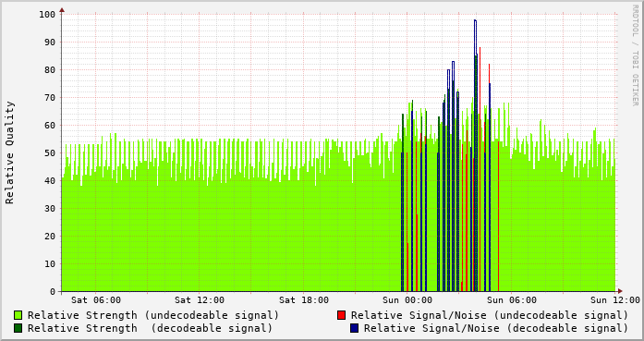Click the Relative Signal/Noise (undecodeable signal) label
644x341 pixels.
coord(490,315)
